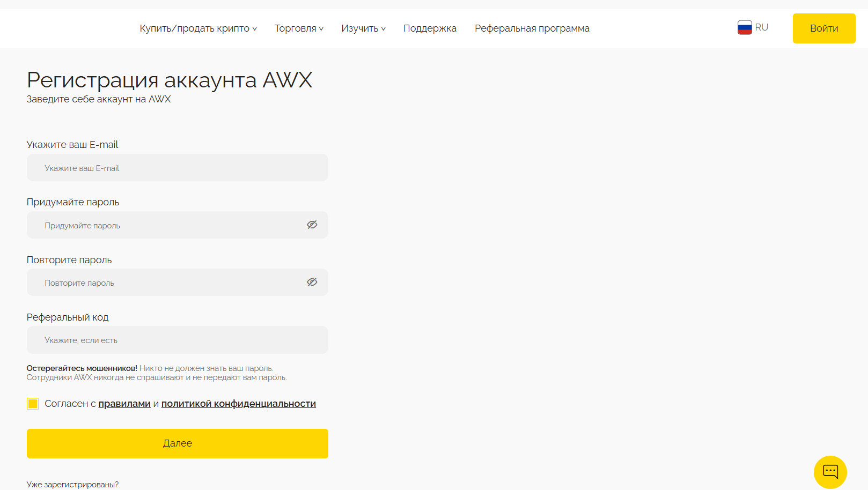Viewport: 868px width, 490px height.
Task: Open the 'Торговля' dropdown menu
Action: [x=299, y=28]
